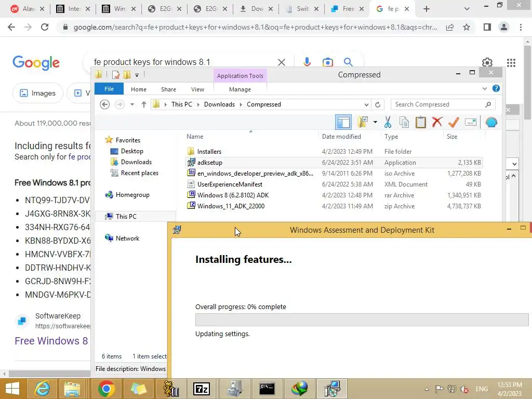Open Explorer Share ribbon tab
The height and width of the screenshot is (399, 532).
point(168,89)
